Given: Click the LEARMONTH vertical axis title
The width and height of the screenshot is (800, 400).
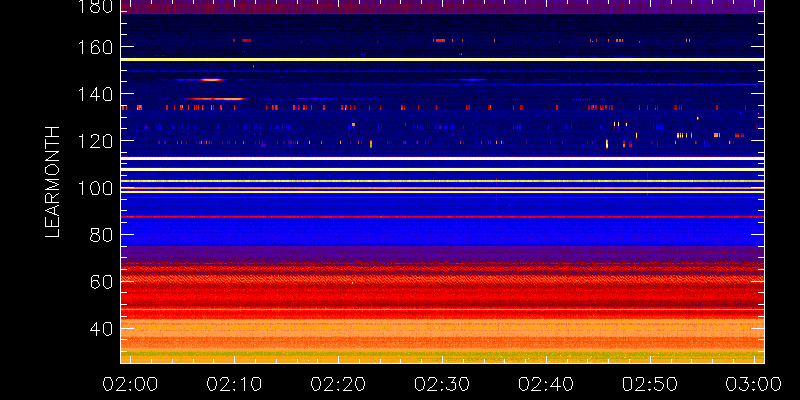Looking at the screenshot, I should pyautogui.click(x=53, y=182).
